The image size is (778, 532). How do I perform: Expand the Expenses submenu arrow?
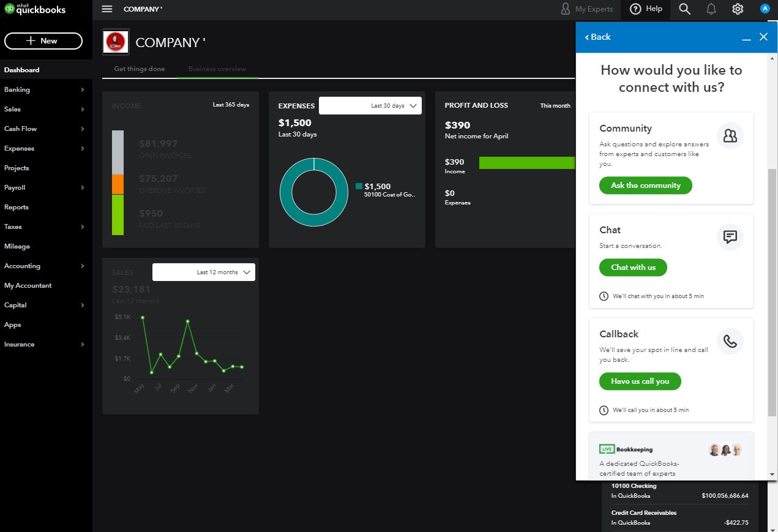coord(83,149)
